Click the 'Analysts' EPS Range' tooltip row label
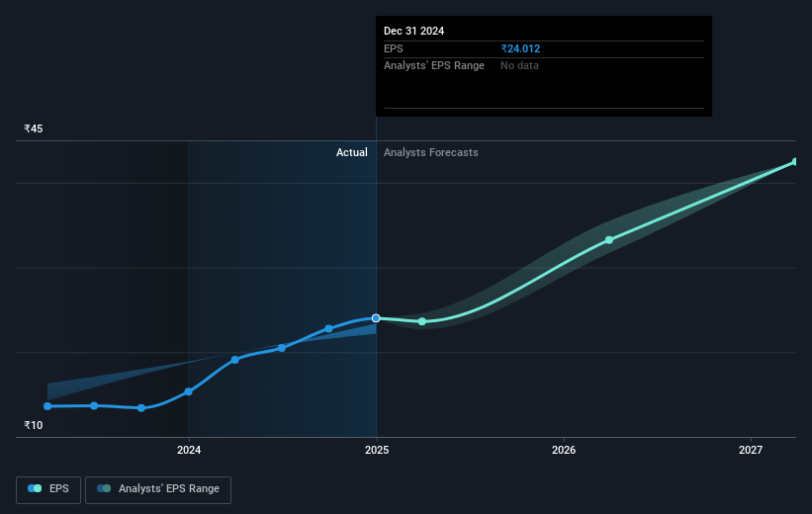This screenshot has width=812, height=514. [434, 66]
